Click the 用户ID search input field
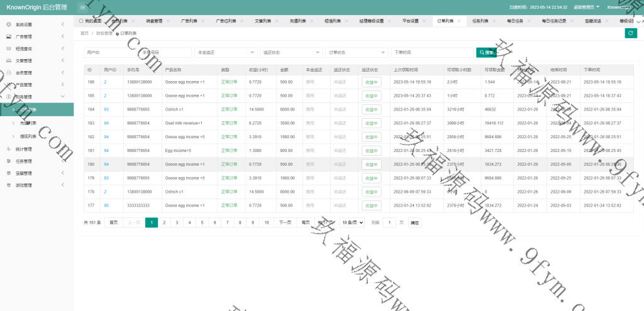This screenshot has width=644, height=311. [x=111, y=53]
